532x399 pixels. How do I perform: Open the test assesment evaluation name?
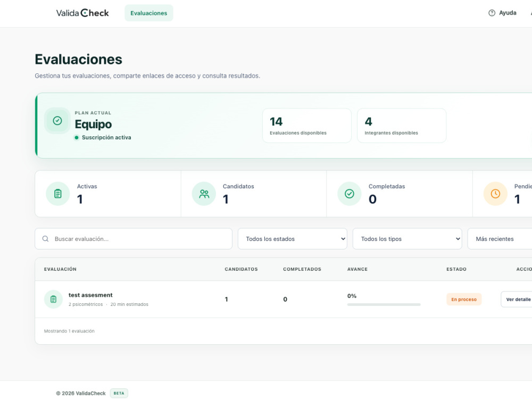pos(90,295)
